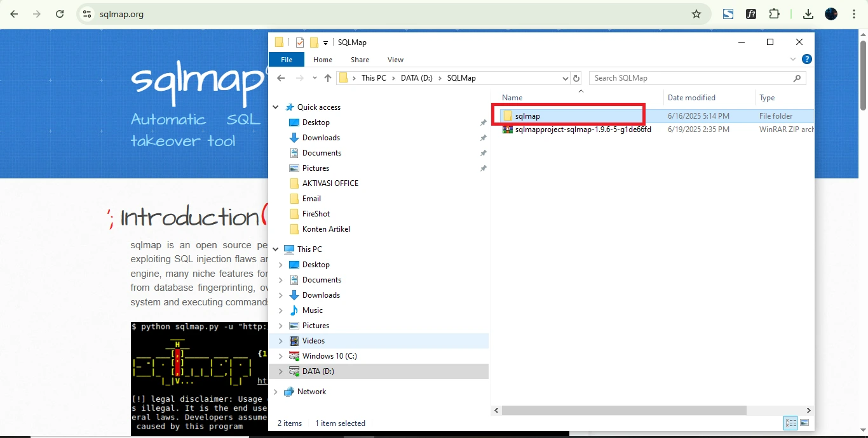This screenshot has width=868, height=438.
Task: Click the file list scroll-right arrow
Action: [809, 411]
